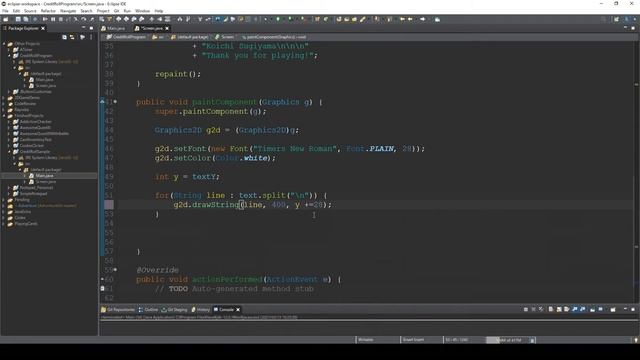Click the Suspend debug toolbar icon
This screenshot has height=360, width=640.
[x=53, y=19]
